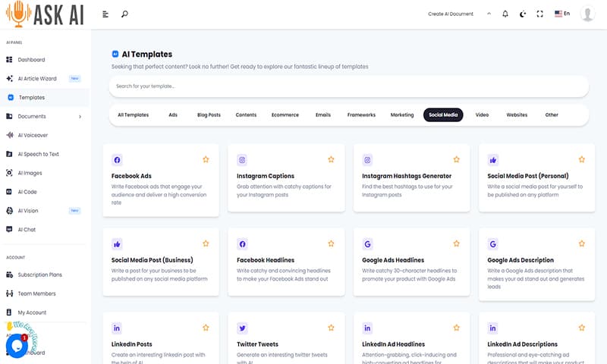Favorite the LinkedIn Ad Descriptions star
This screenshot has height=364, width=607.
pyautogui.click(x=582, y=328)
